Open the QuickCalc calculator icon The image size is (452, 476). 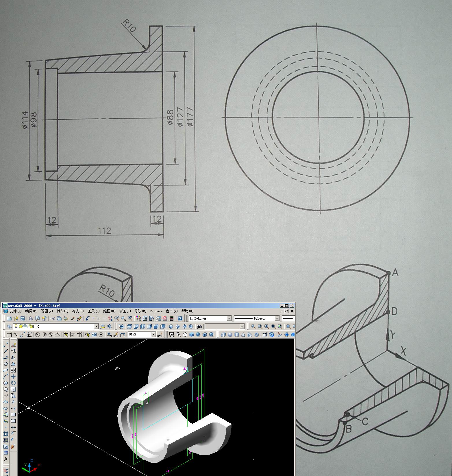(x=172, y=318)
